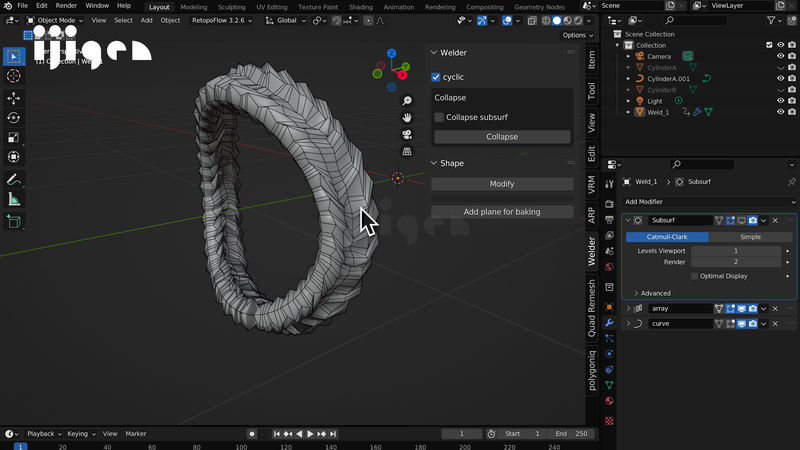Activate the Annotate tool
This screenshot has height=450, width=800.
14,180
